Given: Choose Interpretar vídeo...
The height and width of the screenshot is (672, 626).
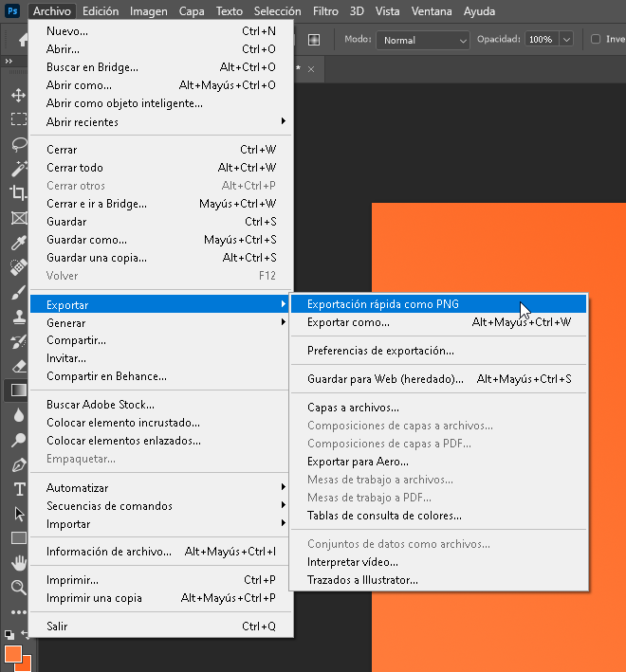Looking at the screenshot, I should [438, 562].
